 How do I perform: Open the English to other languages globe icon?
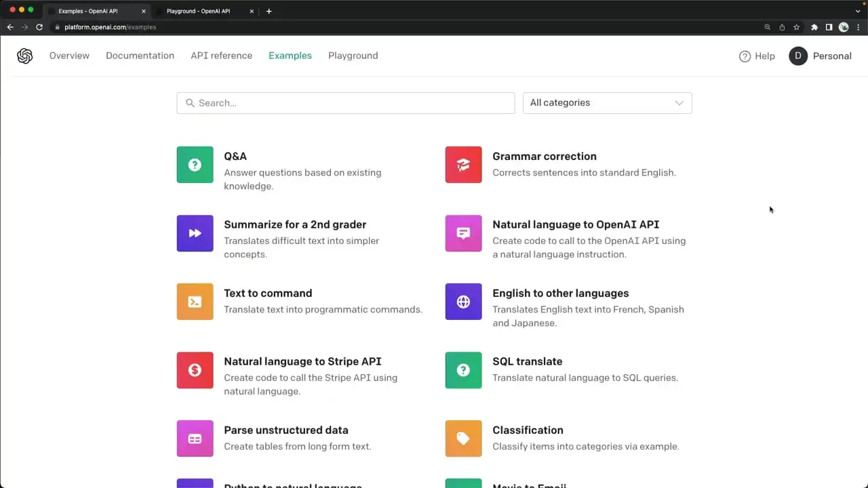coord(463,302)
